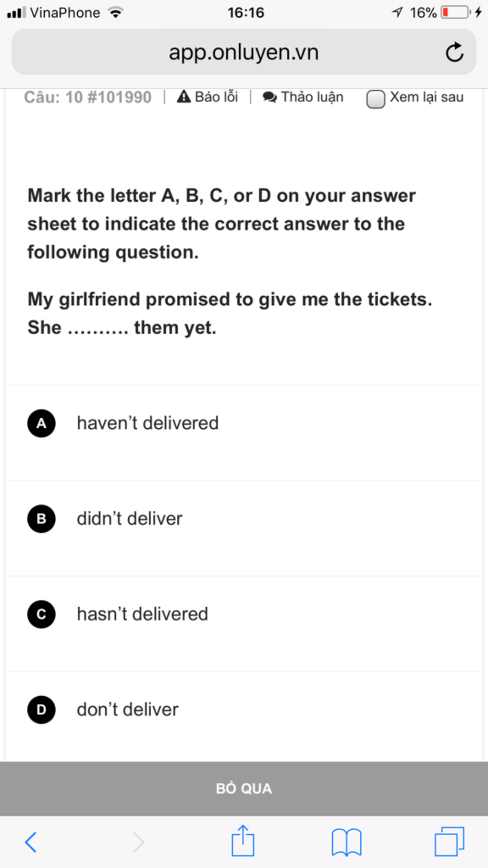Check the Xem lại sau checkbox
Screen dimensions: 488x868
(x=376, y=99)
